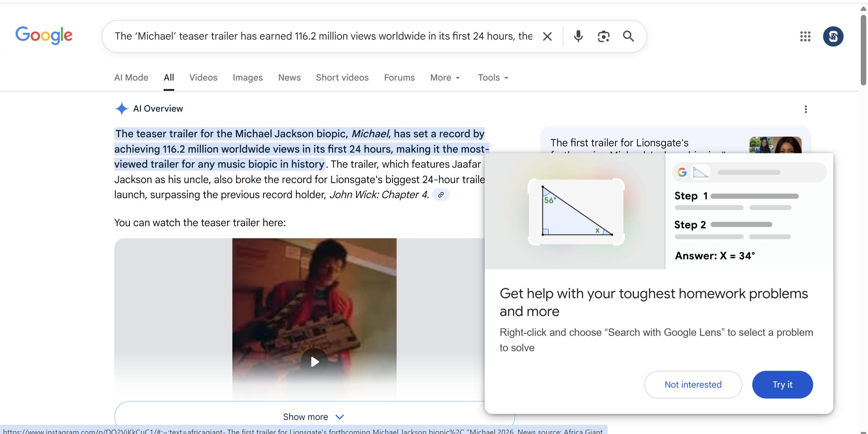Open AI Overview three-dot options
868x434 pixels.
[x=806, y=109]
